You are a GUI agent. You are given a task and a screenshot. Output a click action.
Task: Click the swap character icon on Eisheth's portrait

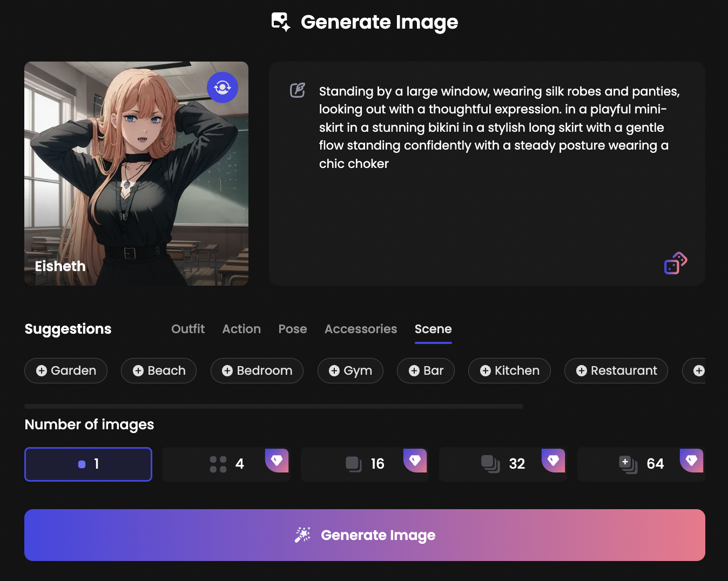pyautogui.click(x=223, y=87)
